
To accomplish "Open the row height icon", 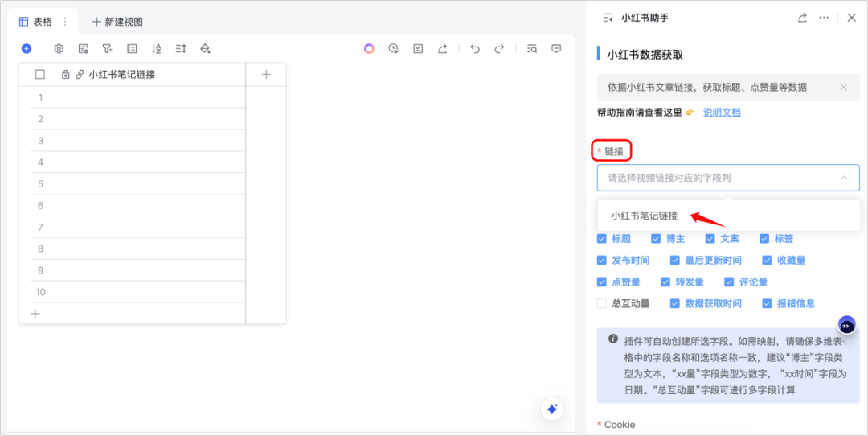I will (181, 49).
